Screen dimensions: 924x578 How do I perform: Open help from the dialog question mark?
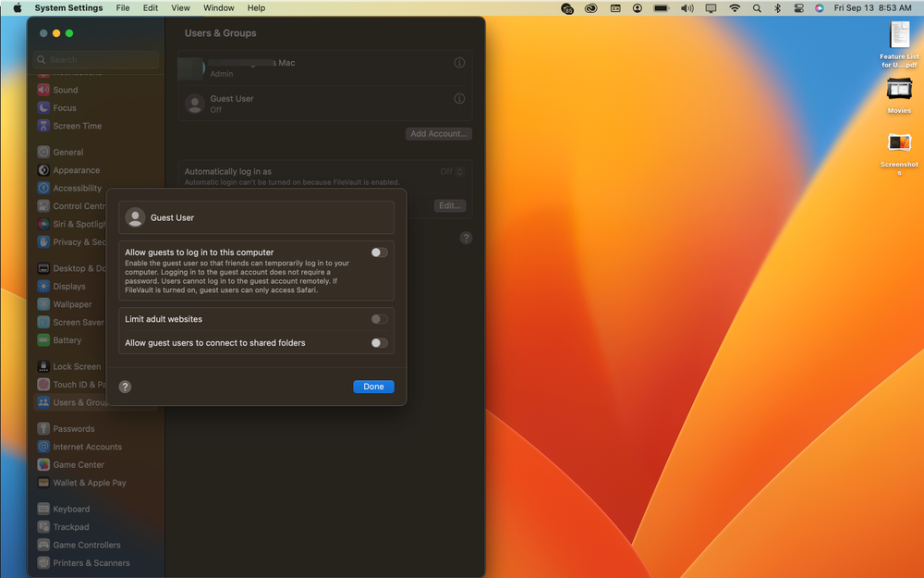pos(125,387)
